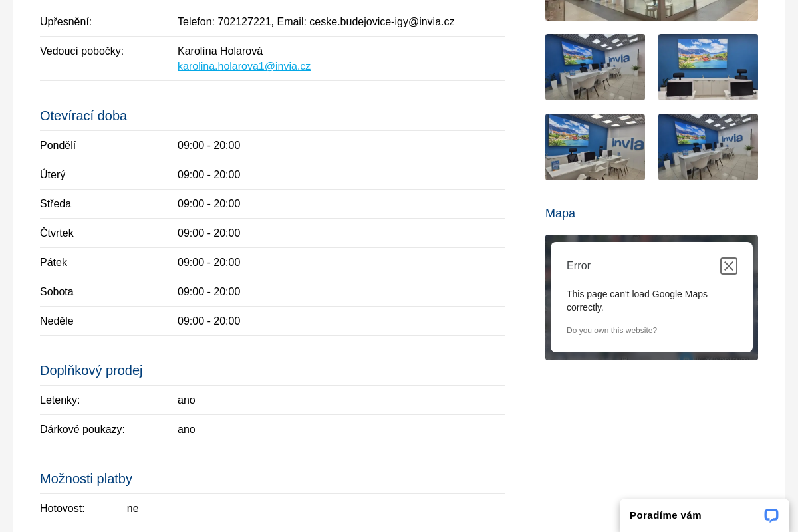Select the 'Neděle' row label
This screenshot has height=532, width=798.
57,321
